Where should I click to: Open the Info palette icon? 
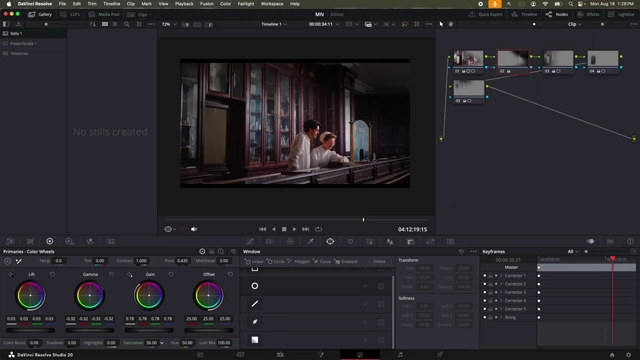[630, 242]
